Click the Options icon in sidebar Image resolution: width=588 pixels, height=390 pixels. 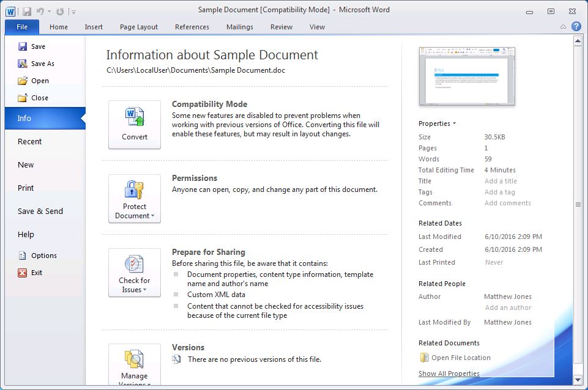coord(23,256)
